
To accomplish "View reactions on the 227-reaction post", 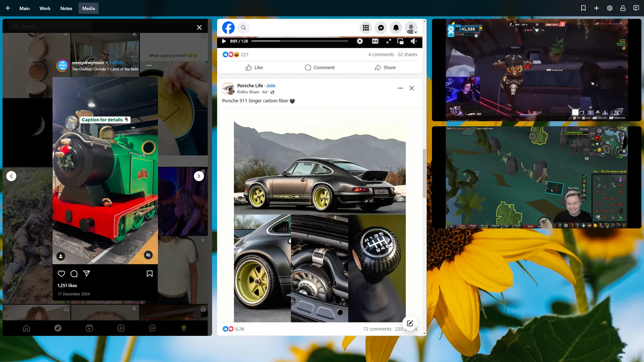I will [x=235, y=54].
